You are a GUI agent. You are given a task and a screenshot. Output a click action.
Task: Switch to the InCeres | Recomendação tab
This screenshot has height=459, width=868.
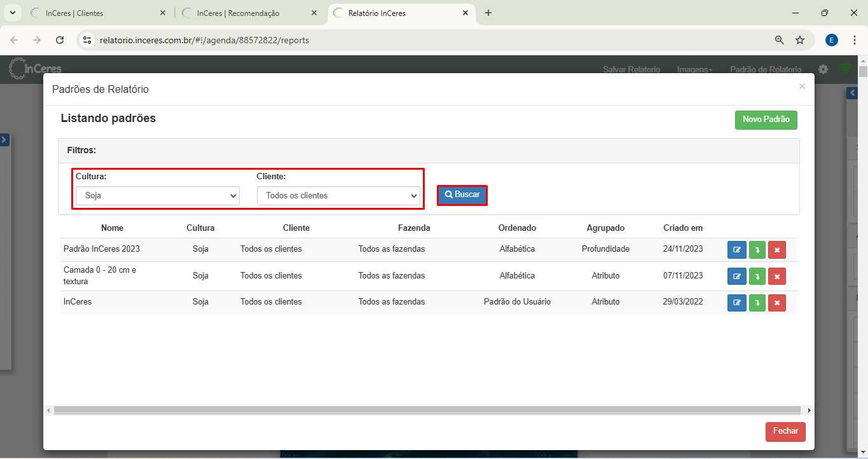(x=249, y=13)
